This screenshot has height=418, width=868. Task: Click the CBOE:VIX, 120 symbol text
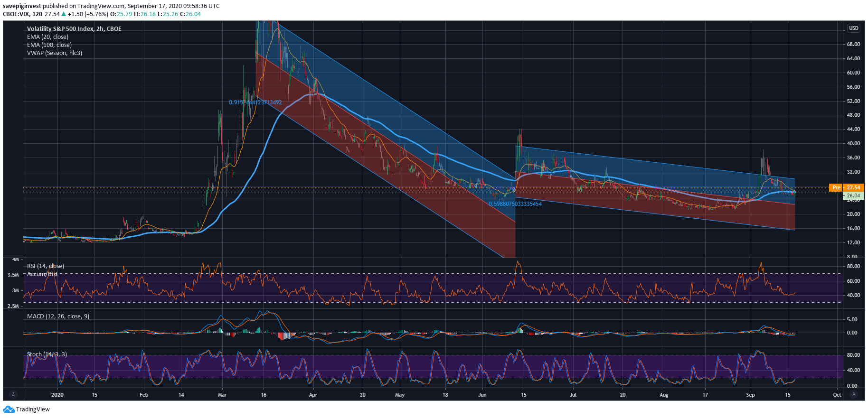pyautogui.click(x=22, y=14)
